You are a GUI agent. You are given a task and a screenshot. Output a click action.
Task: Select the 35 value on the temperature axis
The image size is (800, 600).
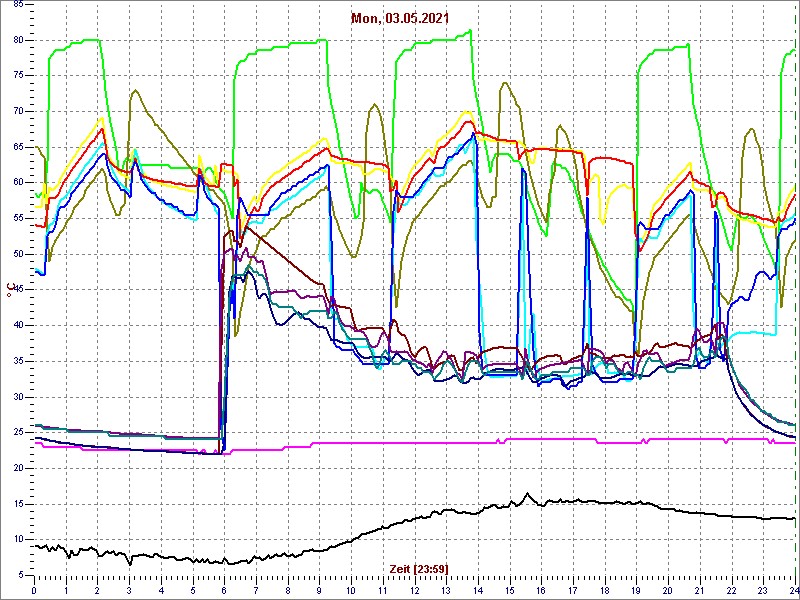click(x=16, y=361)
